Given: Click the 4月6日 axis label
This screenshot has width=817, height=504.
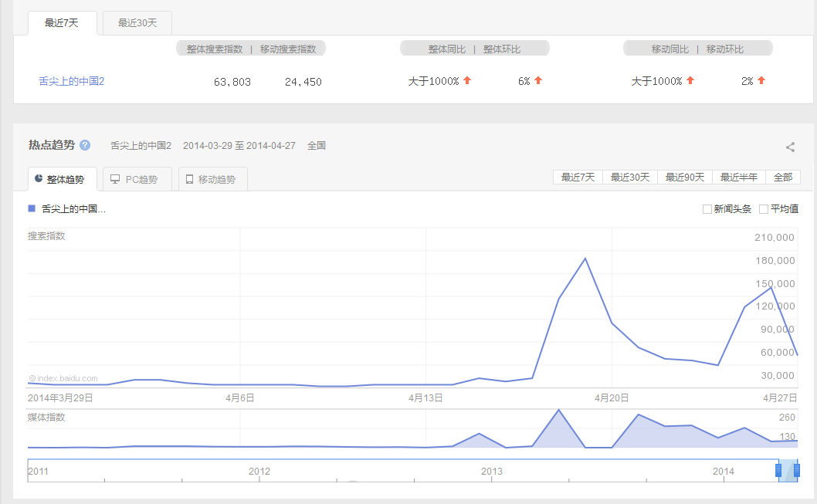Looking at the screenshot, I should [x=240, y=397].
